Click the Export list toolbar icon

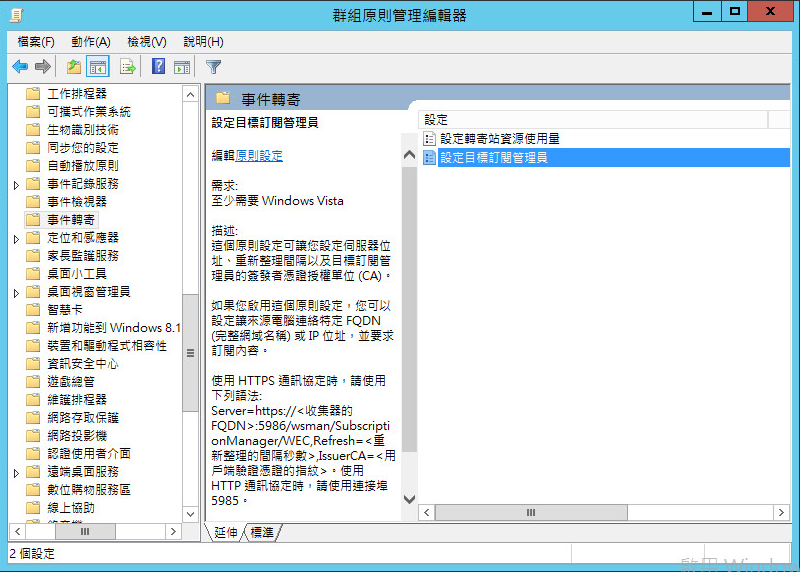click(128, 66)
